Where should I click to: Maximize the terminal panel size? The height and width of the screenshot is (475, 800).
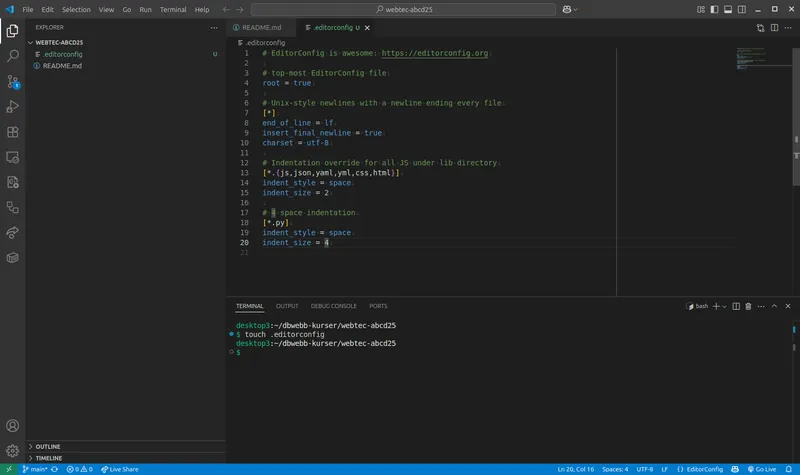click(774, 306)
